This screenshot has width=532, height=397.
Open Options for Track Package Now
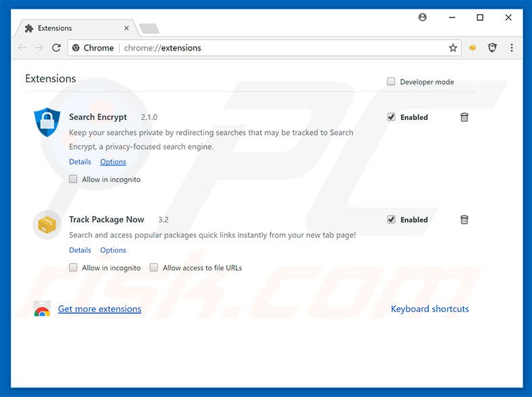tap(113, 250)
